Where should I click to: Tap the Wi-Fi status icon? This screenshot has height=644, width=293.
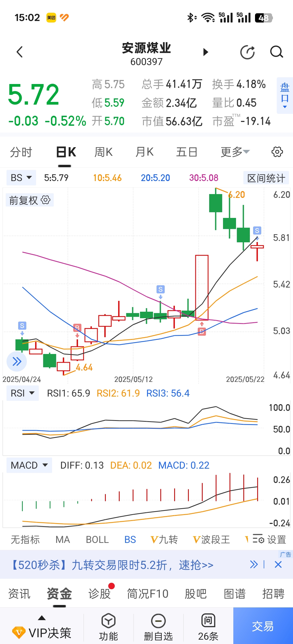point(208,18)
